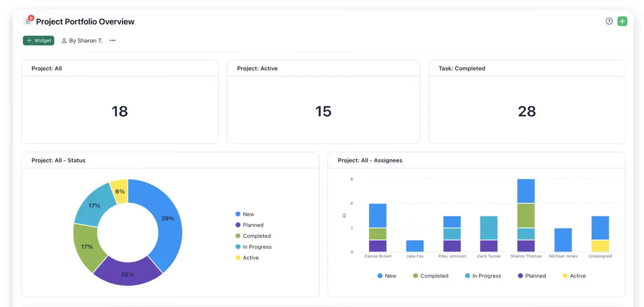The image size is (644, 307).
Task: Toggle In Progress series in Assignees legend
Action: 486,276
